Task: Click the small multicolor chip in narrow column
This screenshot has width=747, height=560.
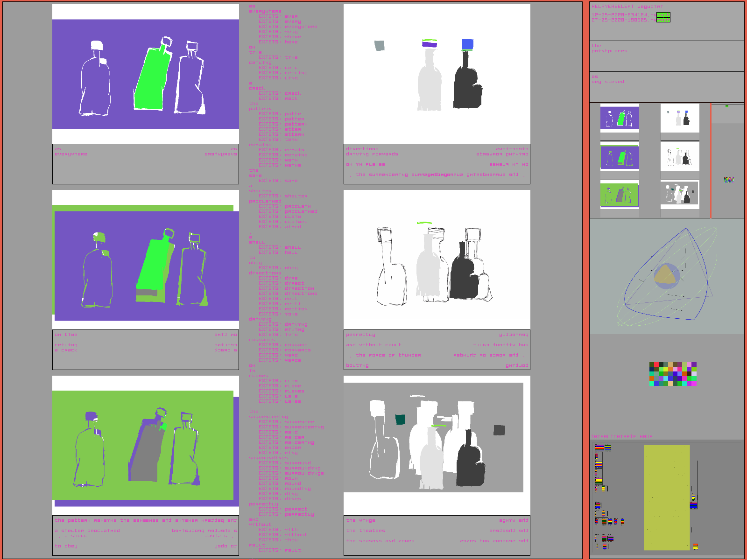Action: pyautogui.click(x=729, y=180)
